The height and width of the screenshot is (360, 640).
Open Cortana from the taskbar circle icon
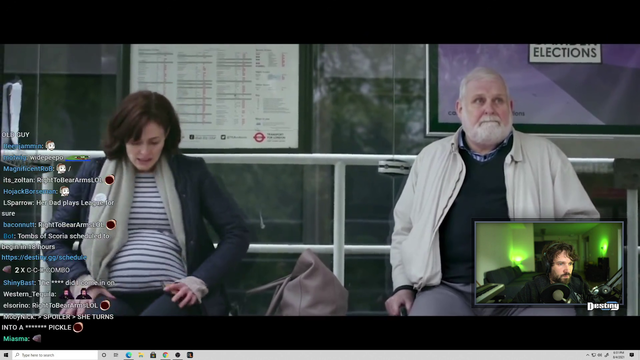[104, 355]
